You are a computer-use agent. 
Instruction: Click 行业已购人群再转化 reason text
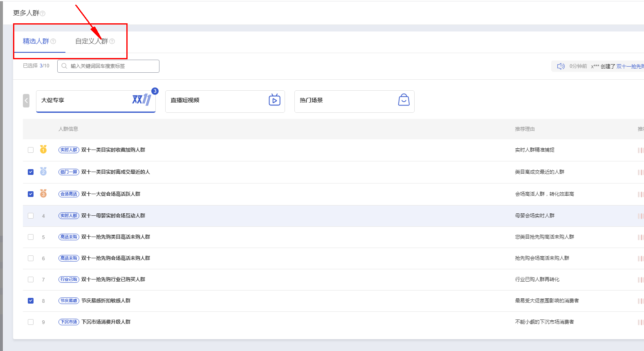point(537,279)
